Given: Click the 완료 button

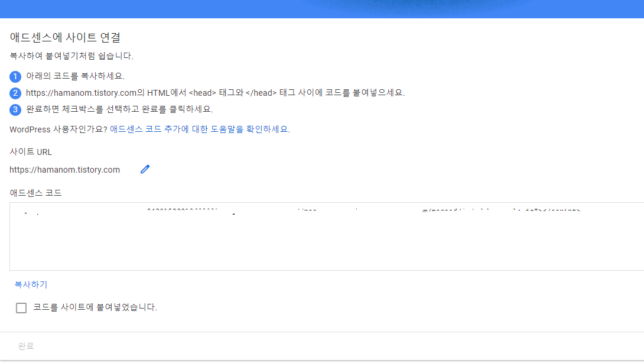Looking at the screenshot, I should pyautogui.click(x=26, y=346).
